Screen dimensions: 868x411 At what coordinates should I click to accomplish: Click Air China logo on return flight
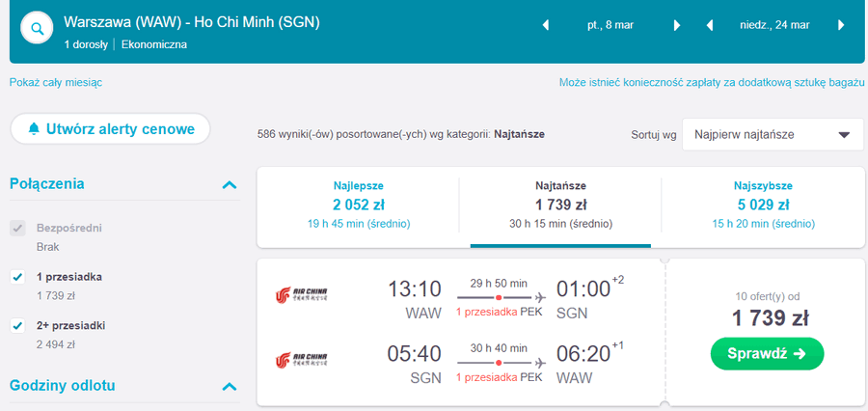pos(302,360)
